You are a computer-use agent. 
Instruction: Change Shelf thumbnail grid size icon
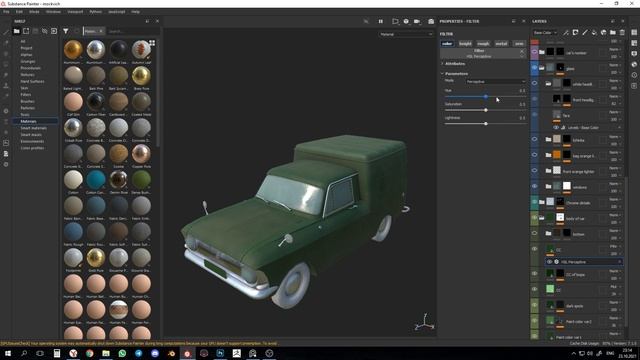[152, 42]
